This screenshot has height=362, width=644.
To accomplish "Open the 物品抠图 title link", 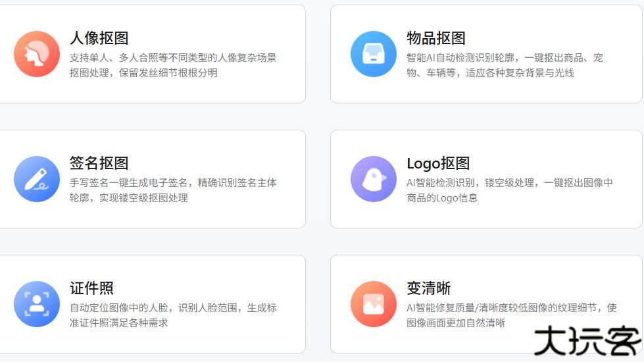I will coord(436,38).
